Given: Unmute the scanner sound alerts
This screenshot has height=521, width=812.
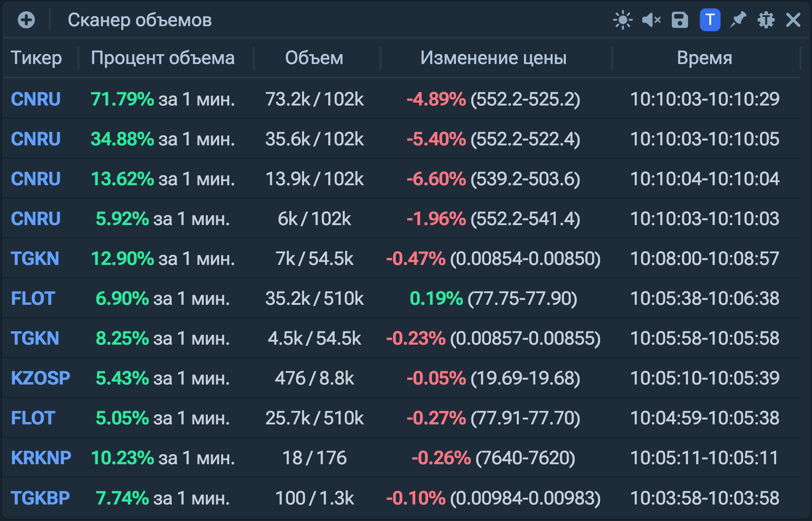Looking at the screenshot, I should [651, 20].
